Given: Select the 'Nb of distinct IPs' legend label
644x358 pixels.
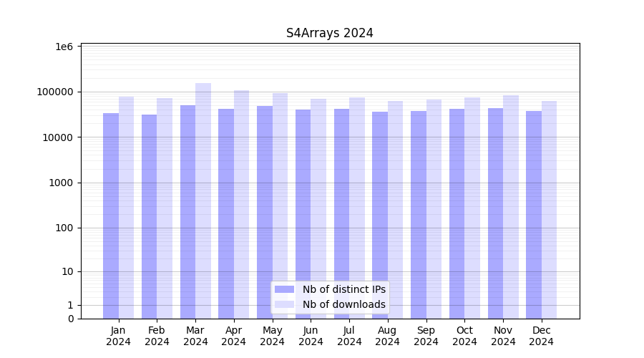Looking at the screenshot, I should click(343, 289).
